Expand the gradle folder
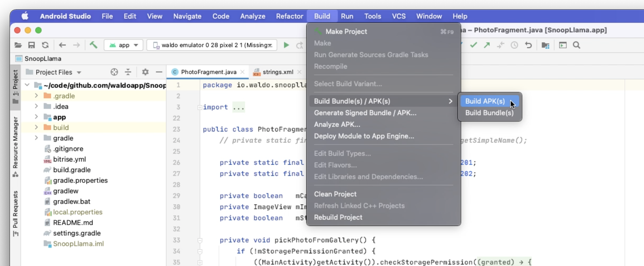644x266 pixels. (x=36, y=138)
